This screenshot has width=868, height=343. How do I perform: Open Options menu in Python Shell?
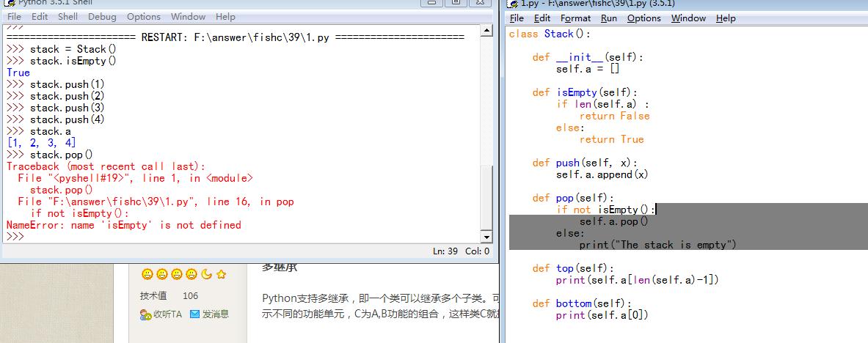[143, 17]
